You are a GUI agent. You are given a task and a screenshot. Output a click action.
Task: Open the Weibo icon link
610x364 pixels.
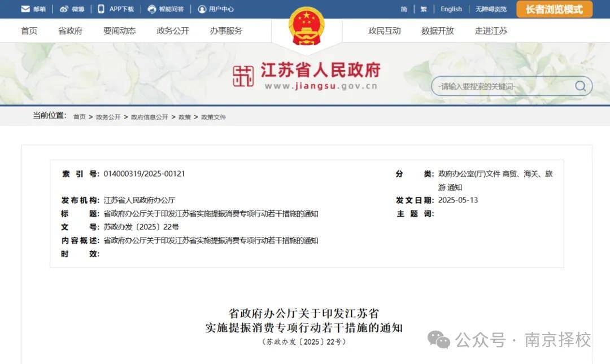coord(64,9)
